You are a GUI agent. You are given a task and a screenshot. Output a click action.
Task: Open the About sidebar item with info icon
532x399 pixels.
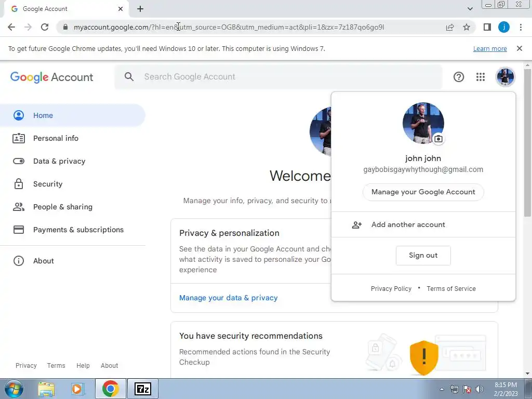[73, 261]
